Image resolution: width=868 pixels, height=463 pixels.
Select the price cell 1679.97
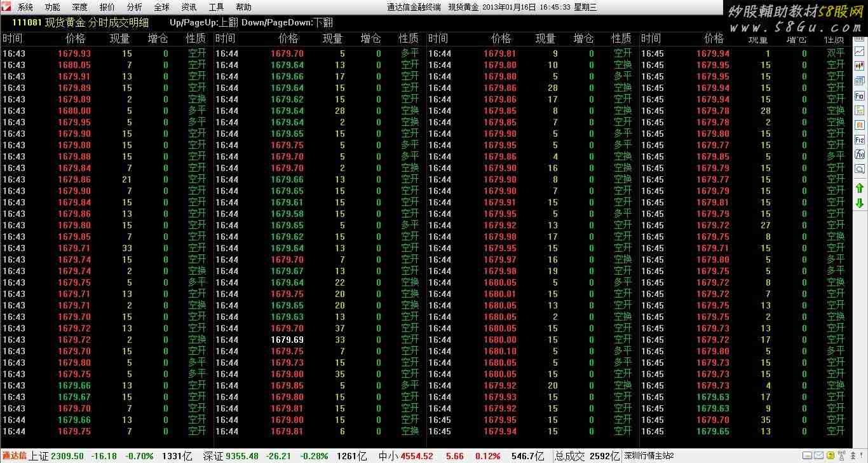pyautogui.click(x=500, y=259)
